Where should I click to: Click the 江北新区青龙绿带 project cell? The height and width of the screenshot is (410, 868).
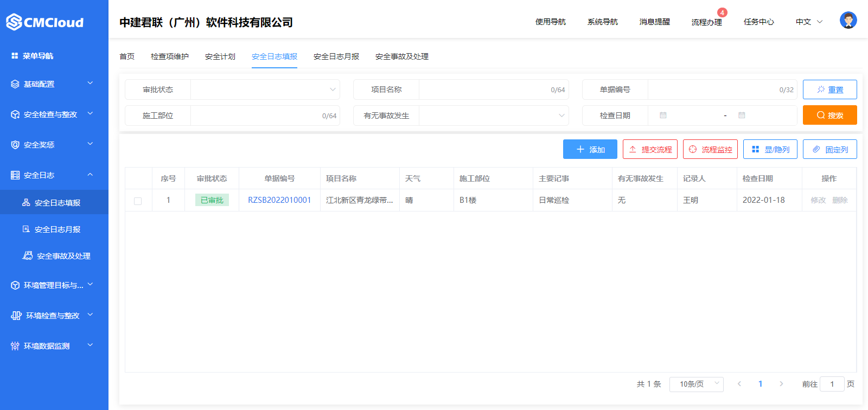tap(360, 200)
